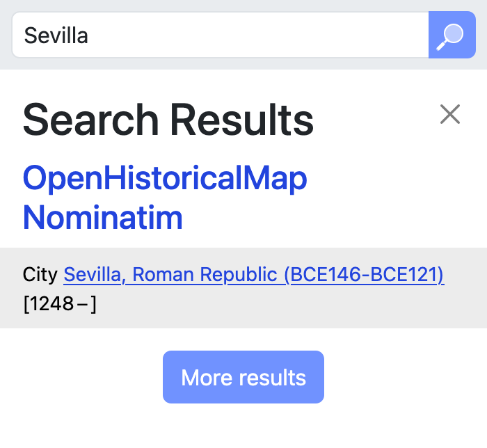
Task: Submit the Sevilla query with the search icon
Action: (x=451, y=35)
